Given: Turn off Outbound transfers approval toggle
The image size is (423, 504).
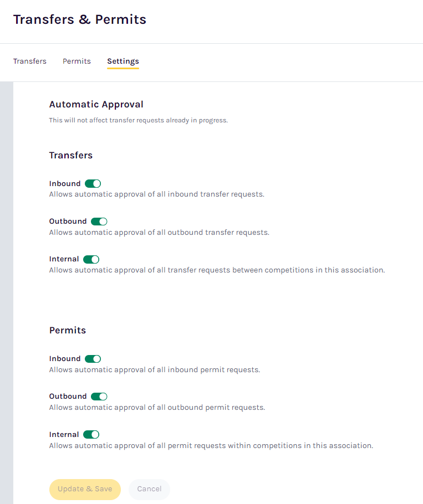Looking at the screenshot, I should (99, 222).
